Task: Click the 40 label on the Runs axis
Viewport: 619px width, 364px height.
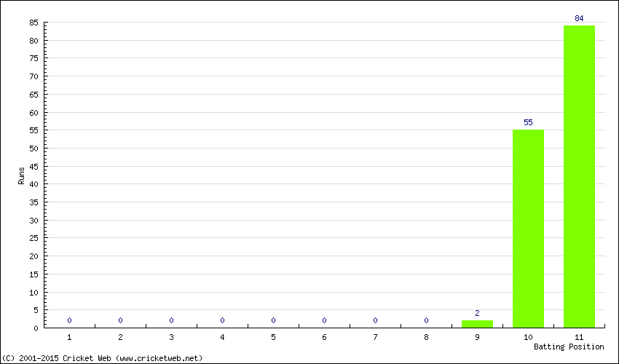Action: point(33,184)
